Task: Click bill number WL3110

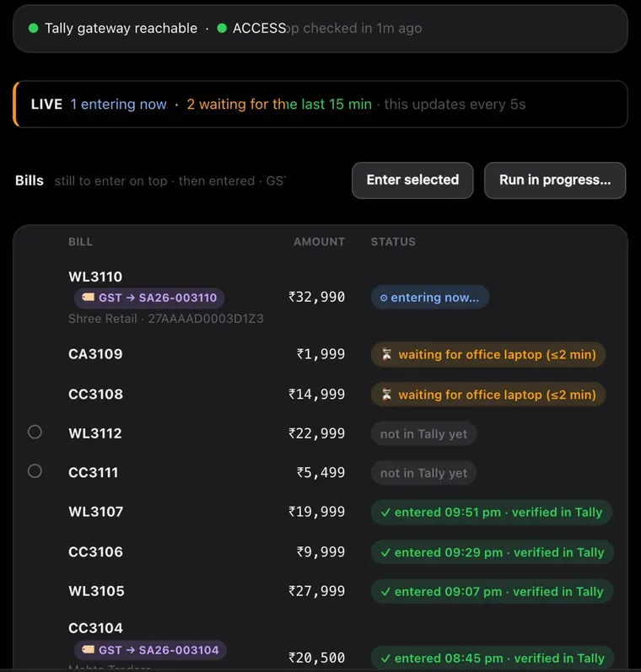Action: click(95, 277)
